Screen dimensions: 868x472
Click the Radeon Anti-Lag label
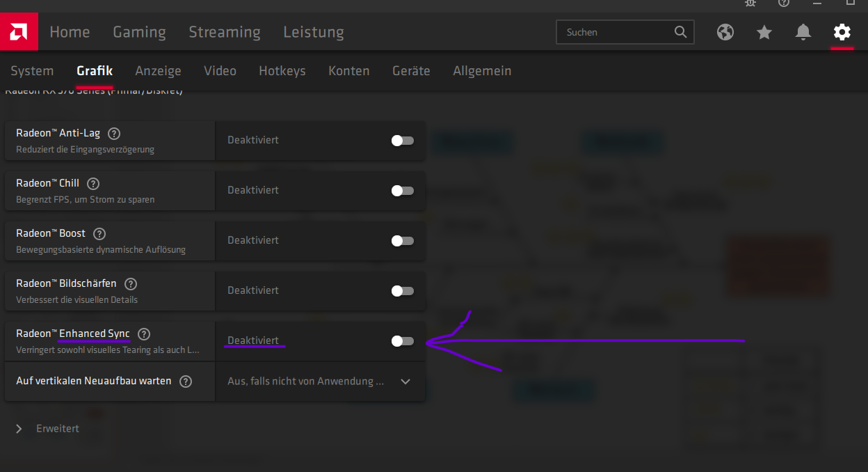[59, 133]
